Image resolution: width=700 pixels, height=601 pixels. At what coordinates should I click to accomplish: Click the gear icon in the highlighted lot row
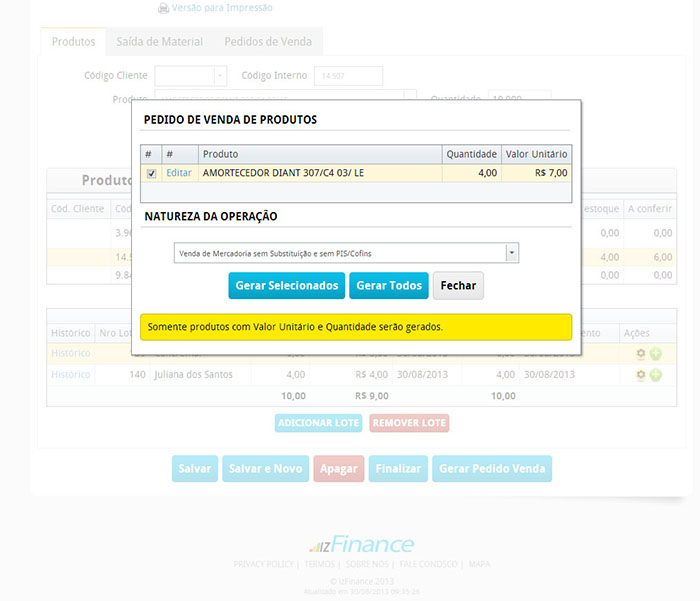point(641,354)
